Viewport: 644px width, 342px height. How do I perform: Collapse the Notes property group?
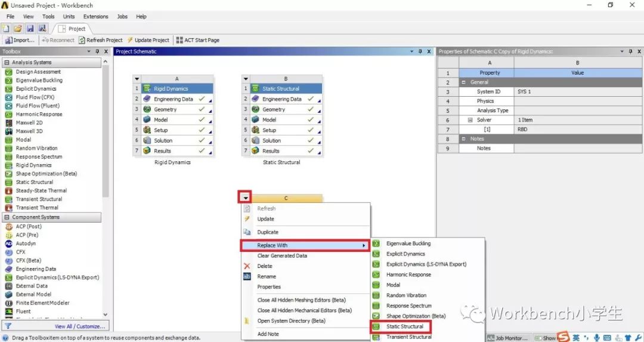tap(464, 139)
